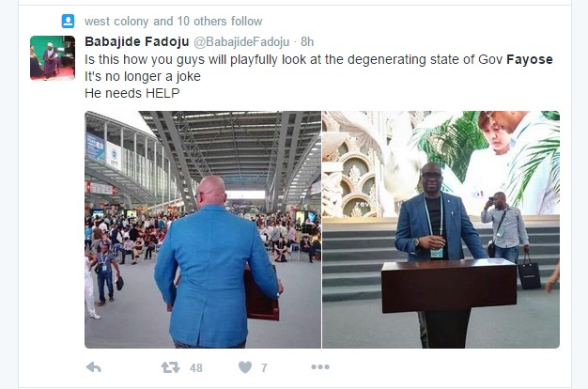
Task: Click the empty space below the avatar
Action: pos(53,226)
